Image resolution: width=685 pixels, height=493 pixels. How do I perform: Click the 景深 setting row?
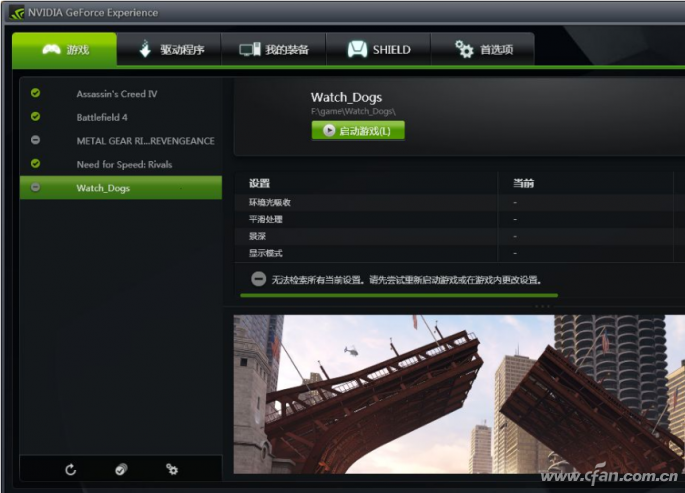coord(460,236)
